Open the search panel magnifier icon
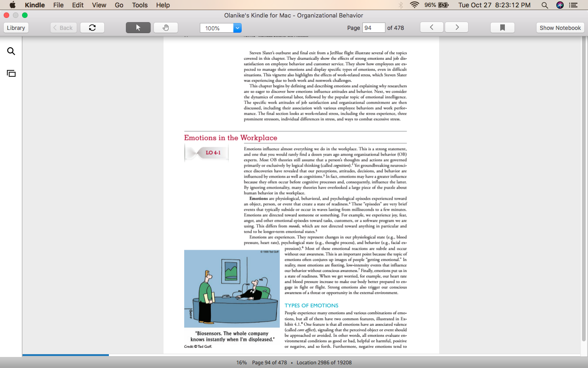This screenshot has width=588, height=368. [11, 51]
